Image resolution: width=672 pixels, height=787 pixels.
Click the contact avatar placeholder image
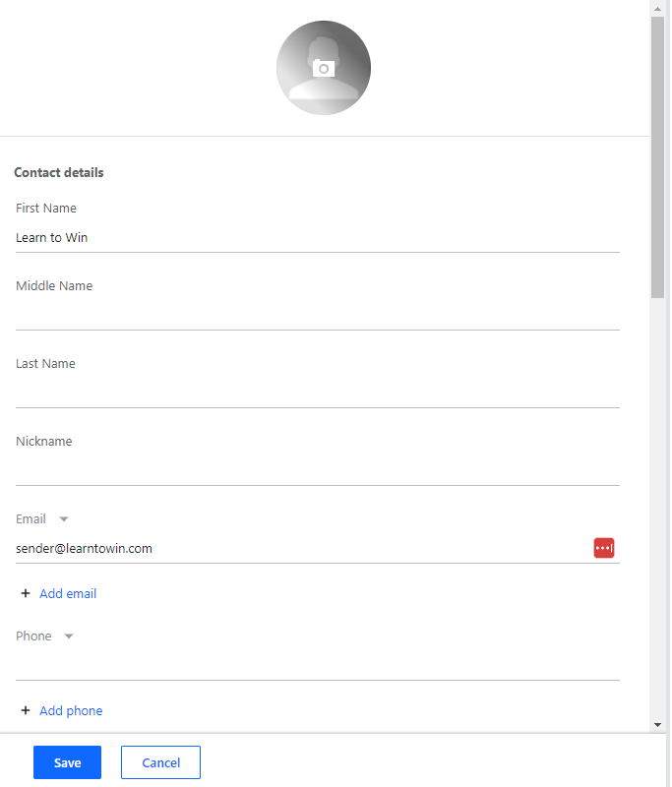coord(295,89)
